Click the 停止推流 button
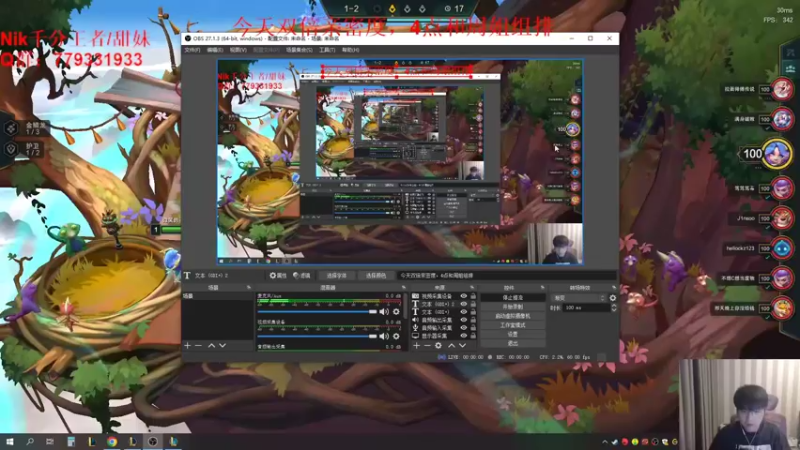This screenshot has height=450, width=800. pos(513,297)
